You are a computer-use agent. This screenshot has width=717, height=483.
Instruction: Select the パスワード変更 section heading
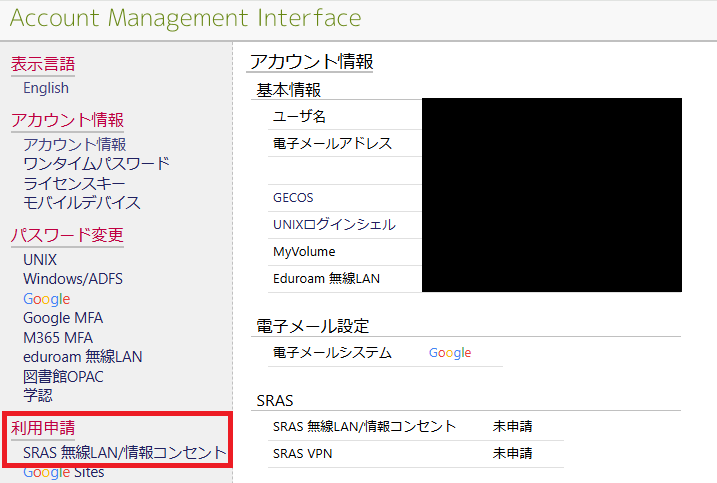coord(67,235)
